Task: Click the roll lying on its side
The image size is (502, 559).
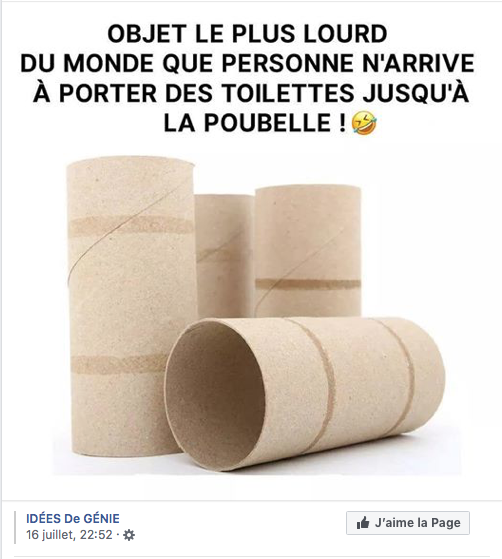Action: click(305, 392)
